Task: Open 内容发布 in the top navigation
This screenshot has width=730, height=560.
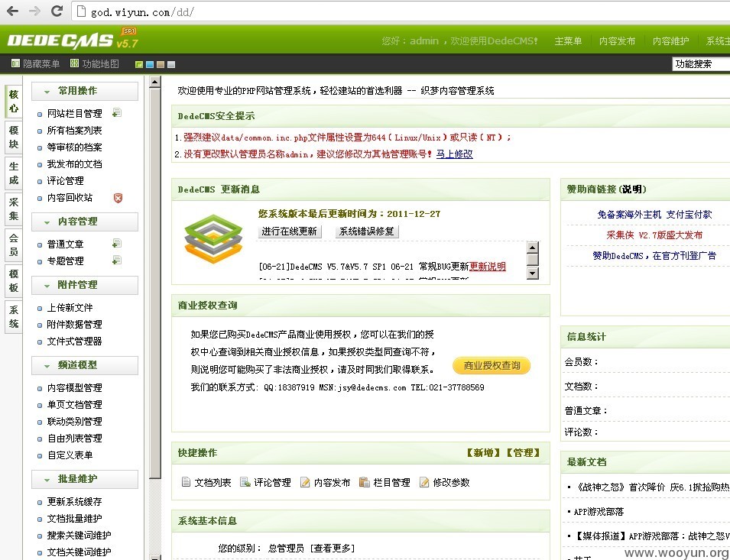Action: coord(617,41)
